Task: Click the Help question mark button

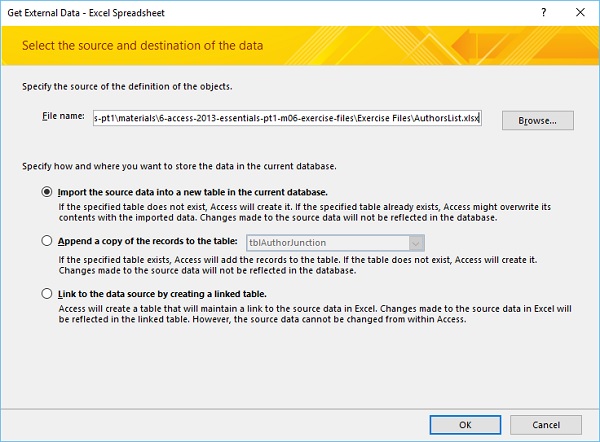Action: click(x=543, y=12)
